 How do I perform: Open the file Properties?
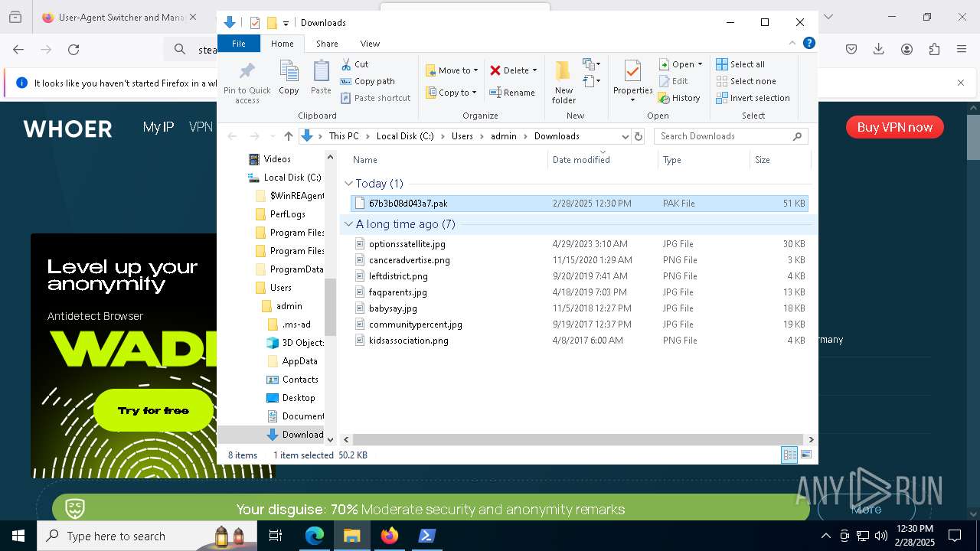tap(632, 81)
